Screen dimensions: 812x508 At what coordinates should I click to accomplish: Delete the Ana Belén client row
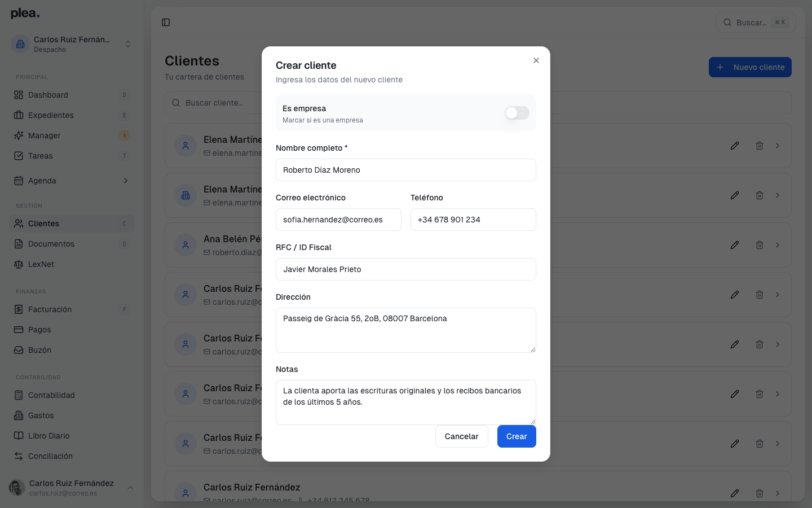(760, 245)
